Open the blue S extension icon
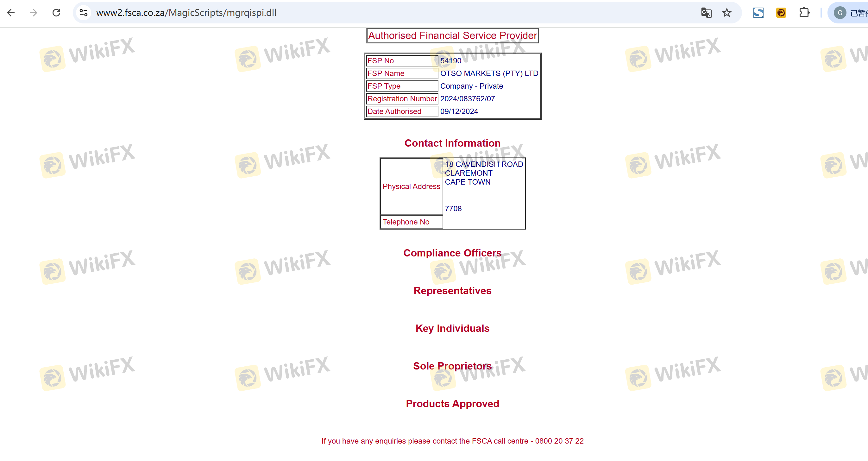The width and height of the screenshot is (868, 461). click(x=758, y=13)
